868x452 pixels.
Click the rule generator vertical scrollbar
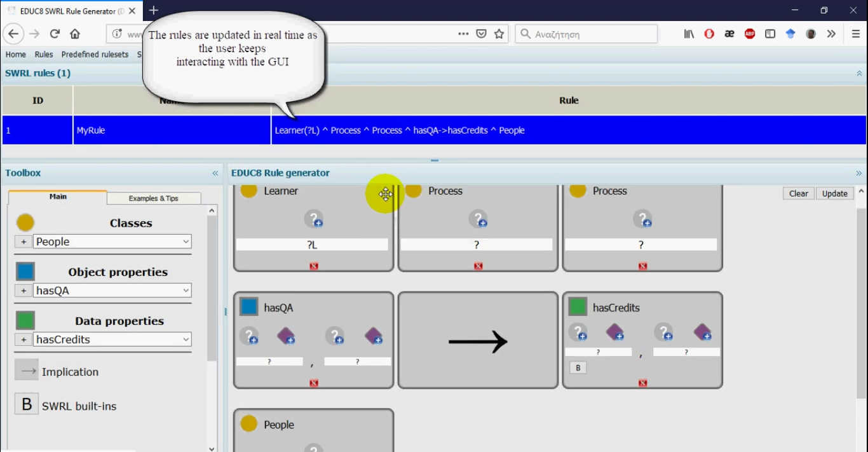point(862,302)
